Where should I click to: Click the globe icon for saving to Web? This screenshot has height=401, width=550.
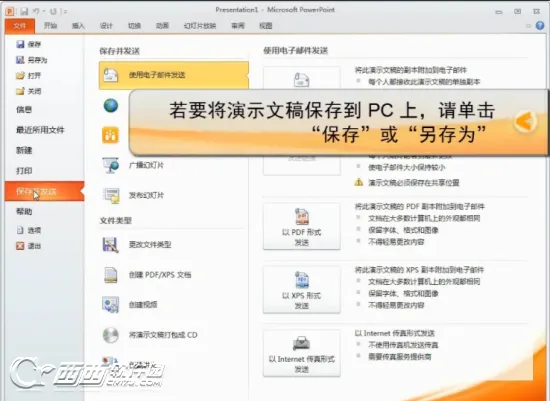click(x=111, y=105)
